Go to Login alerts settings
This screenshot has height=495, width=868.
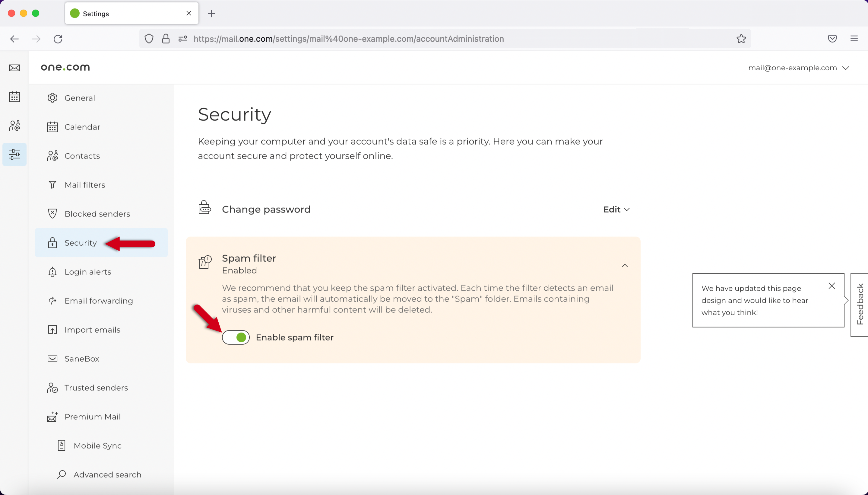coord(88,272)
